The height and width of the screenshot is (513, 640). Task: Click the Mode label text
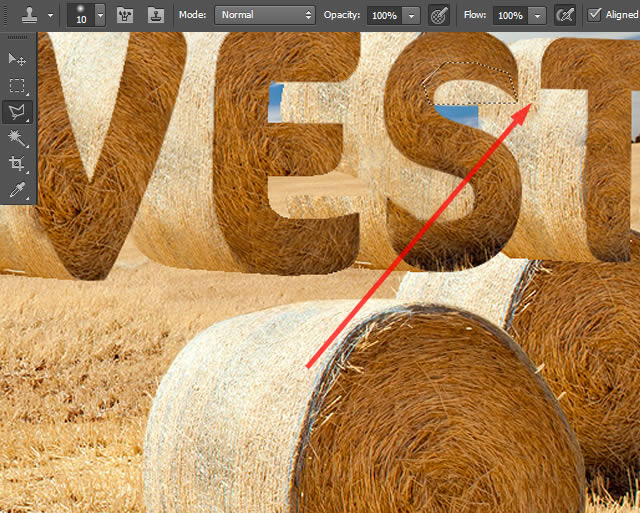click(192, 15)
